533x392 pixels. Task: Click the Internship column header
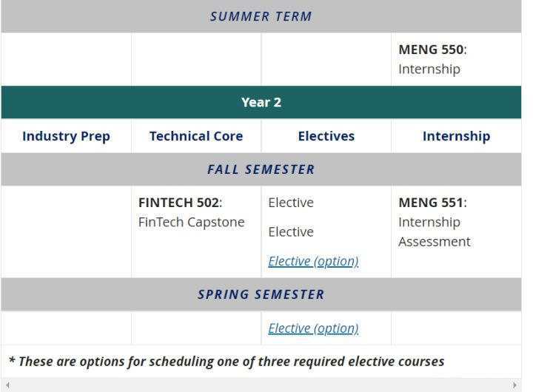click(x=456, y=136)
